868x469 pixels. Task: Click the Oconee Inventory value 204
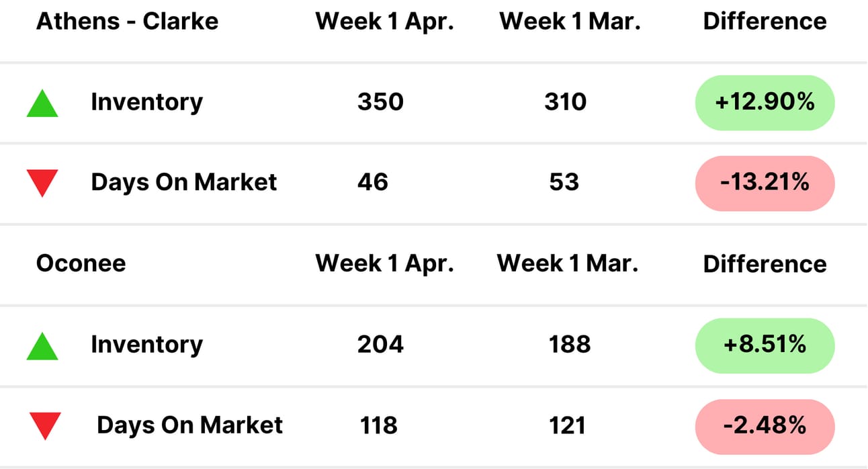380,345
